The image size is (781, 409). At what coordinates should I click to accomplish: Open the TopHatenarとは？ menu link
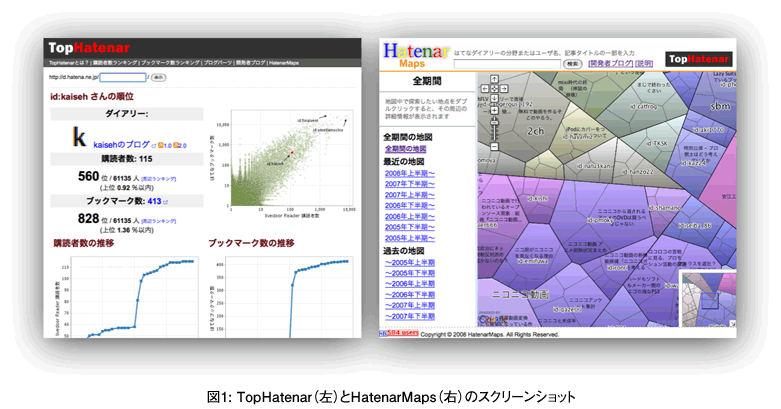pyautogui.click(x=69, y=63)
